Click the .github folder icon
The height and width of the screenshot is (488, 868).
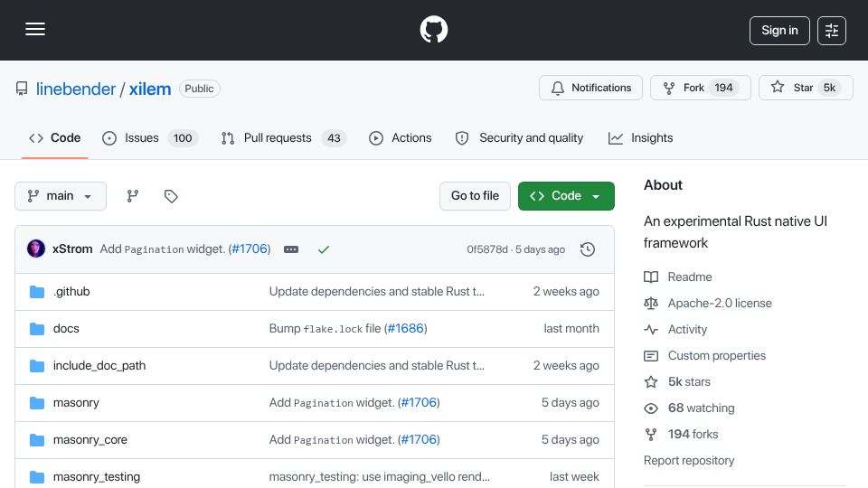click(37, 292)
